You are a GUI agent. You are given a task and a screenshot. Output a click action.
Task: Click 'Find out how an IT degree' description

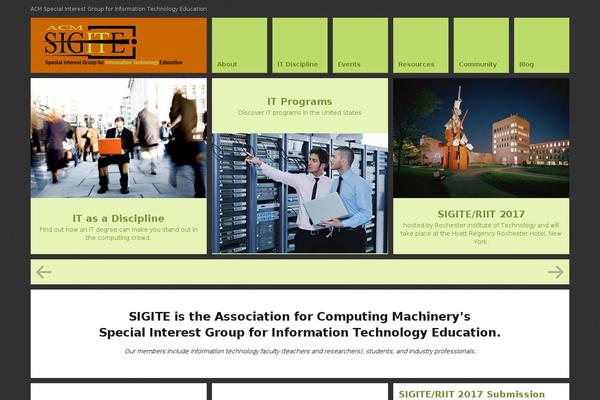pyautogui.click(x=118, y=233)
